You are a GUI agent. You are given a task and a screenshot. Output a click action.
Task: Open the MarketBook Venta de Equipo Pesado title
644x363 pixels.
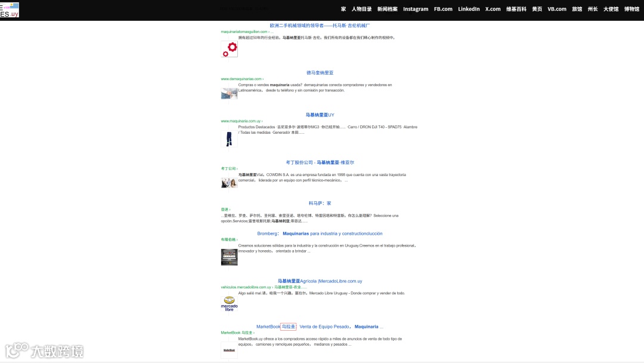tap(320, 327)
